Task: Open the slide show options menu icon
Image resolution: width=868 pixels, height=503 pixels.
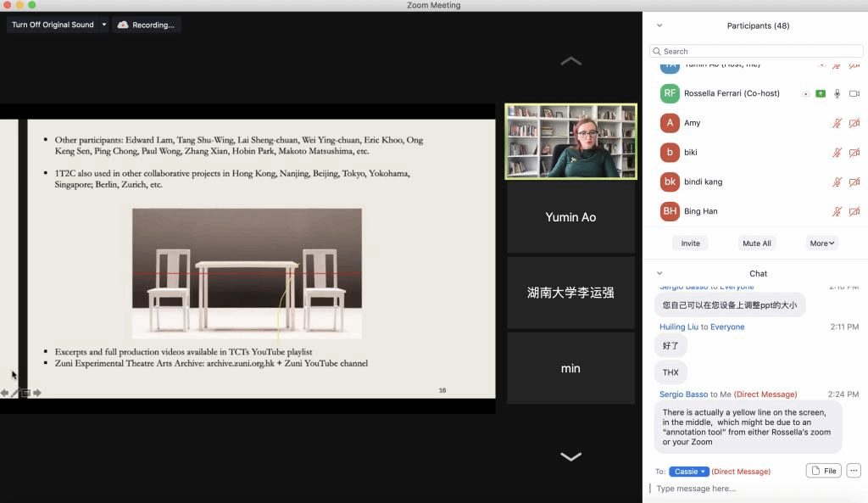Action: (x=26, y=393)
